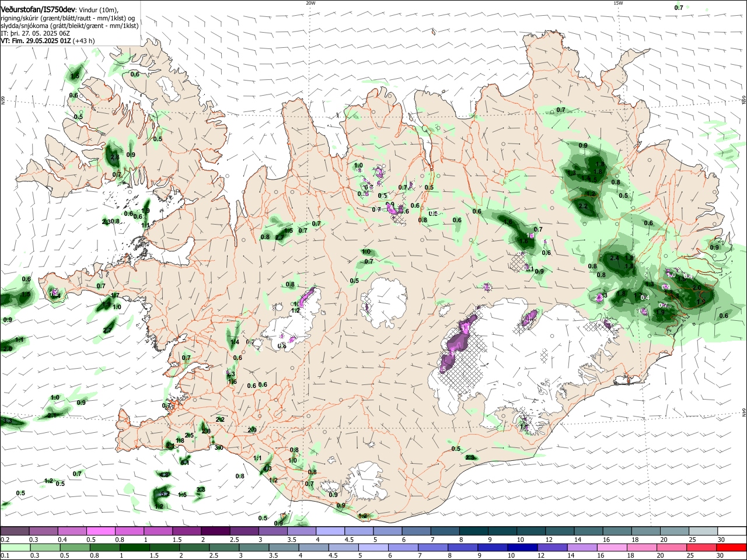The height and width of the screenshot is (560, 747).
Task: Click the 'slydda/snjókoma' legend description line
Action: [69, 26]
